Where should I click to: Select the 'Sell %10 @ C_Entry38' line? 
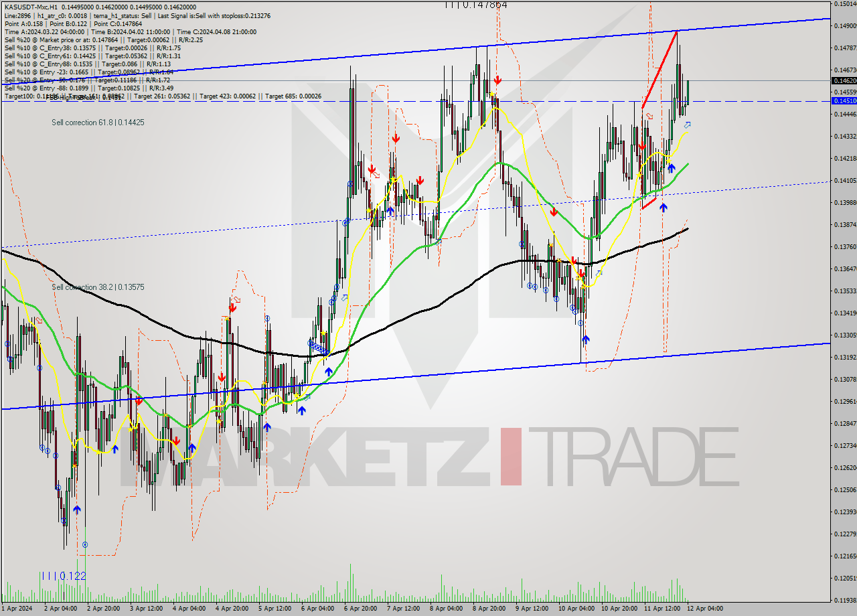92,48
